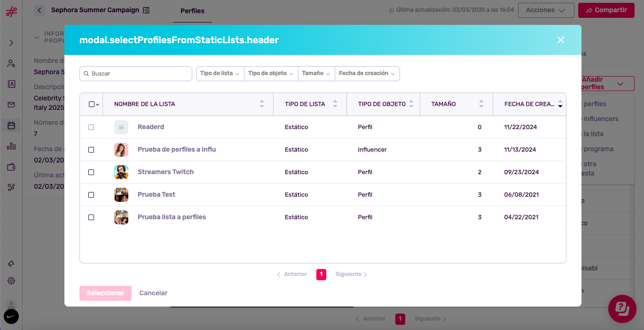Click the Readerd list placeholder image

[121, 127]
